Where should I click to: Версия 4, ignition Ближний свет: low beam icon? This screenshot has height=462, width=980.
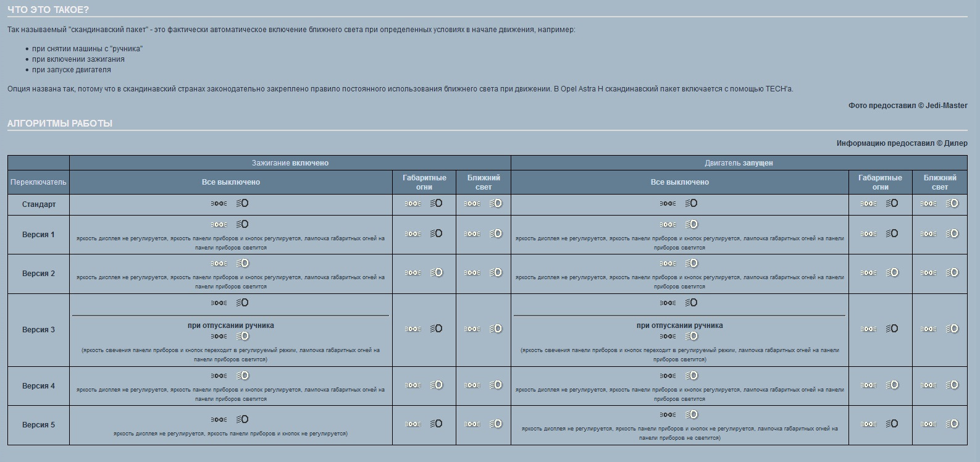pyautogui.click(x=496, y=385)
